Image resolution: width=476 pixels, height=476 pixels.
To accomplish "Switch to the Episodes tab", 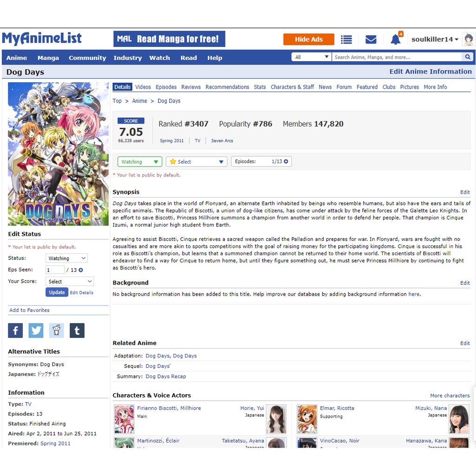I will tap(166, 87).
